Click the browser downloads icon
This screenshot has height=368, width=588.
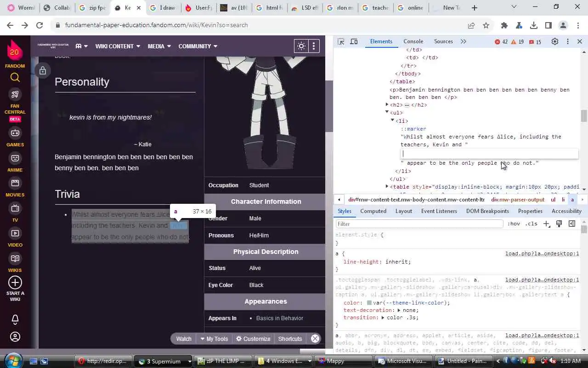[x=534, y=25]
